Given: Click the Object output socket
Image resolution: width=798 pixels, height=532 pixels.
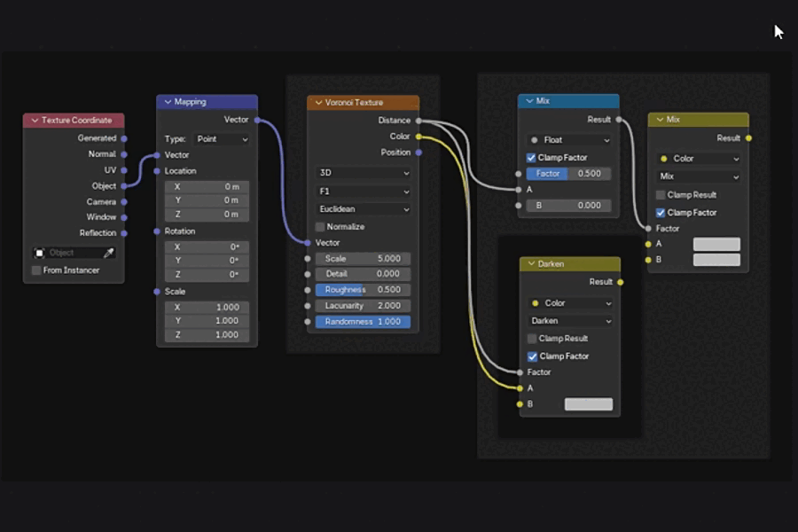Looking at the screenshot, I should coord(124,186).
